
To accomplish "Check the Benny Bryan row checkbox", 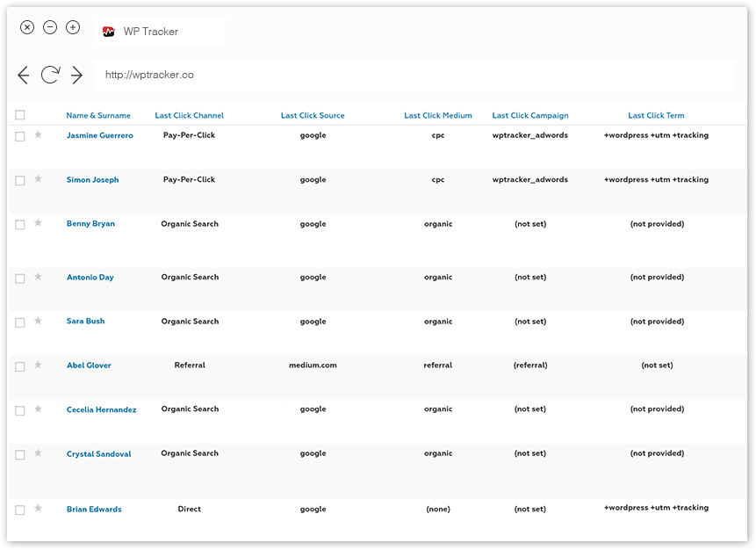I will [20, 225].
